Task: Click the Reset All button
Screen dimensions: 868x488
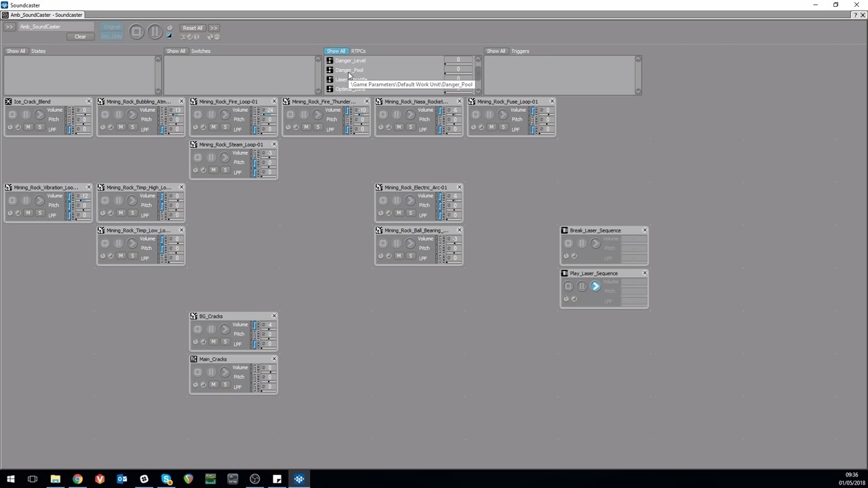Action: 193,28
